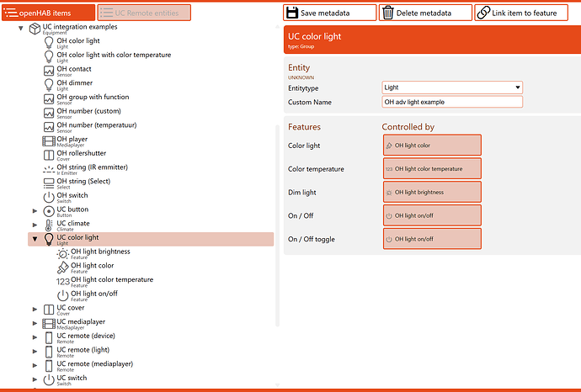Click OH light color temperature controlled-by box
The image size is (581, 392).
432,168
